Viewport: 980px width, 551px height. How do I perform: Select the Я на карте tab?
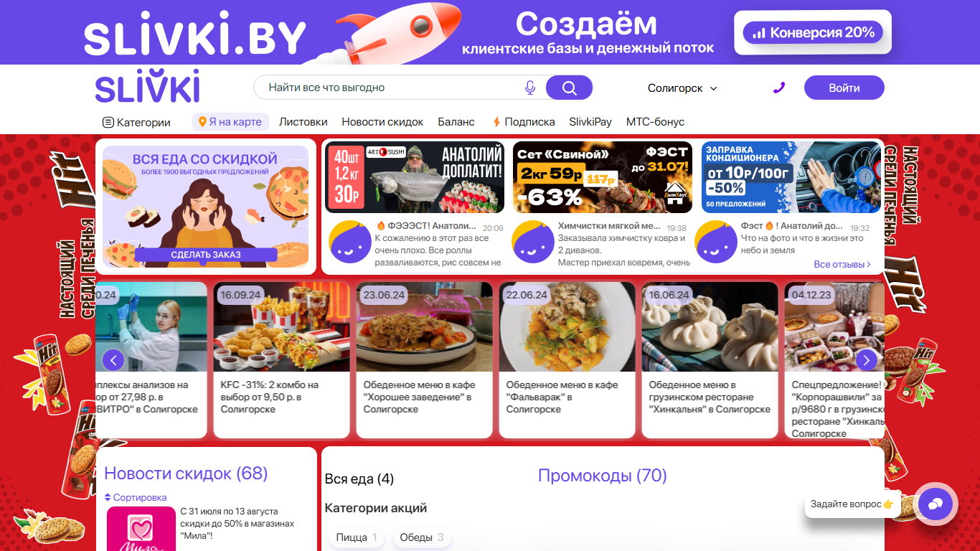pos(230,122)
